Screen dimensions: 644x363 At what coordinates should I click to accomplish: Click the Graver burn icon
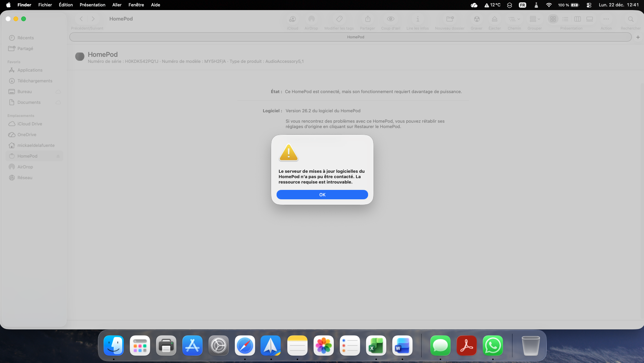click(476, 19)
